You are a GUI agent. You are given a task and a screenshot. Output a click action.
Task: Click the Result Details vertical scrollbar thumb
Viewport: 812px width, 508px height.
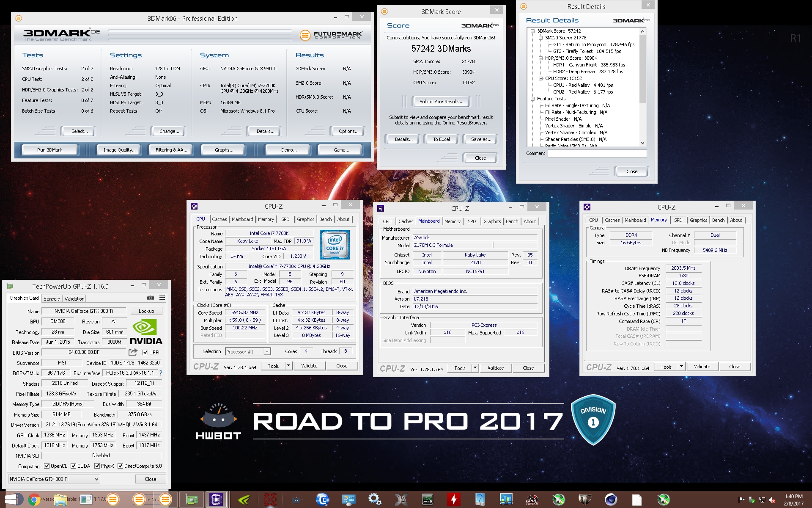pyautogui.click(x=642, y=69)
